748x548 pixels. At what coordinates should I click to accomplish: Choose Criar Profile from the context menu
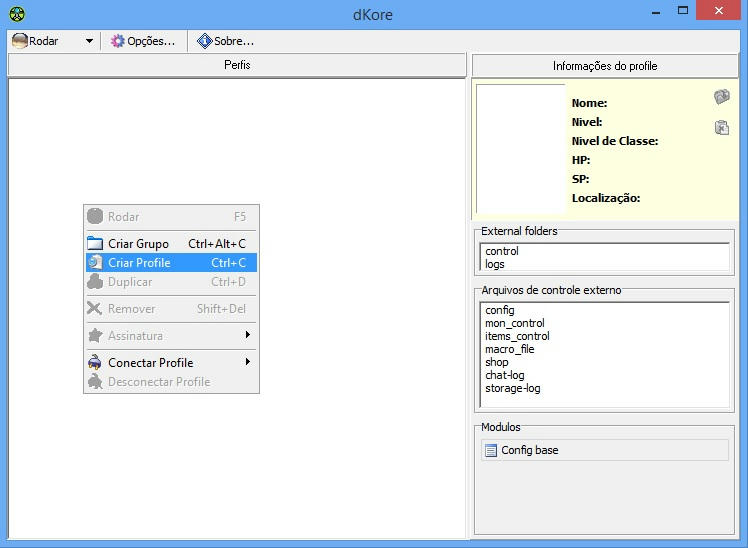[x=140, y=263]
